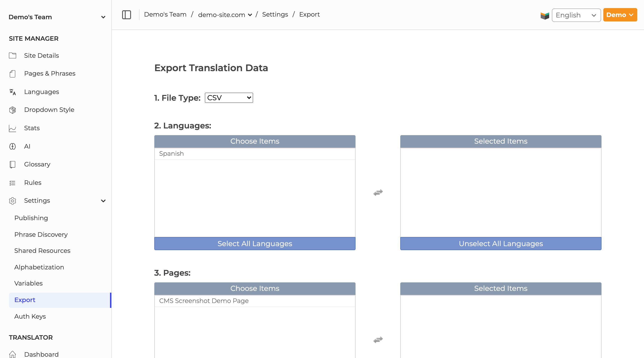Click the Settings gear icon
Image resolution: width=644 pixels, height=358 pixels.
[13, 201]
